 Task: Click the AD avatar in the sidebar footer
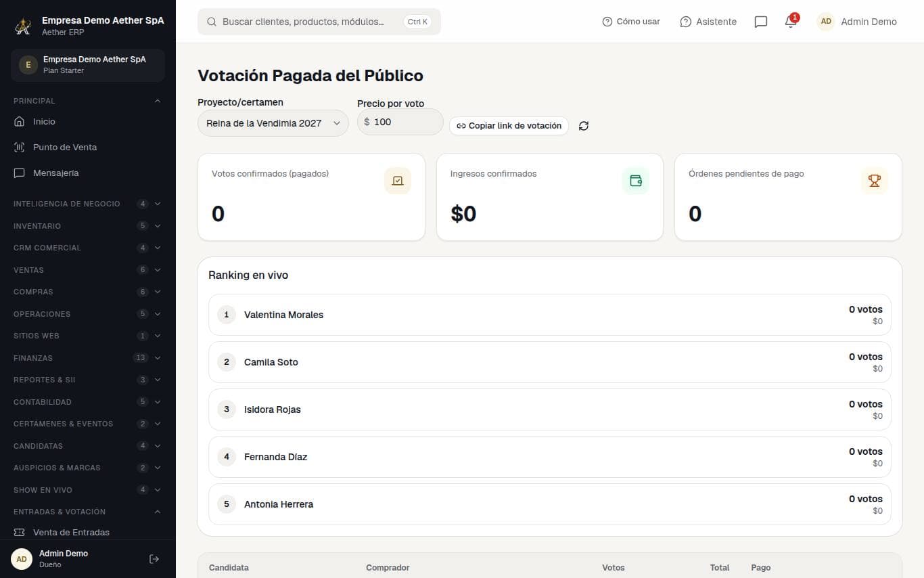[x=22, y=559]
